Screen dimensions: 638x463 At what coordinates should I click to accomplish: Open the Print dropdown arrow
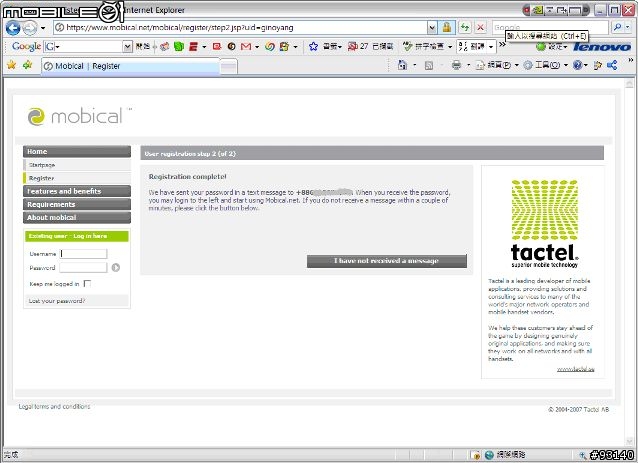tap(468, 65)
